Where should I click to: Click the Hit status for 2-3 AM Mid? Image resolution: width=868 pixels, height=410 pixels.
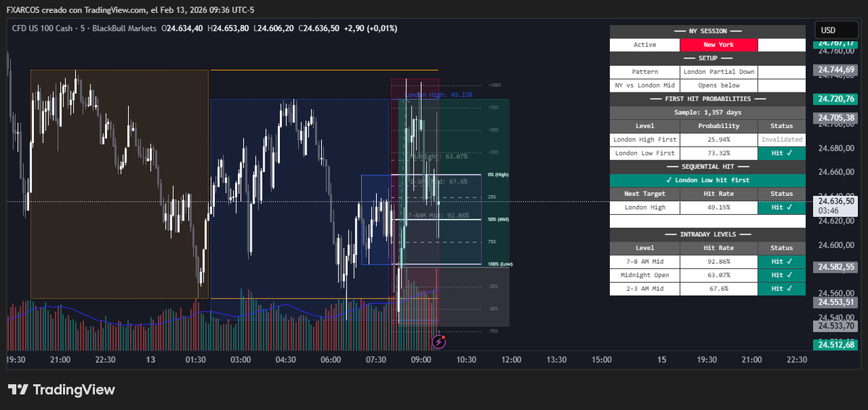coord(781,289)
